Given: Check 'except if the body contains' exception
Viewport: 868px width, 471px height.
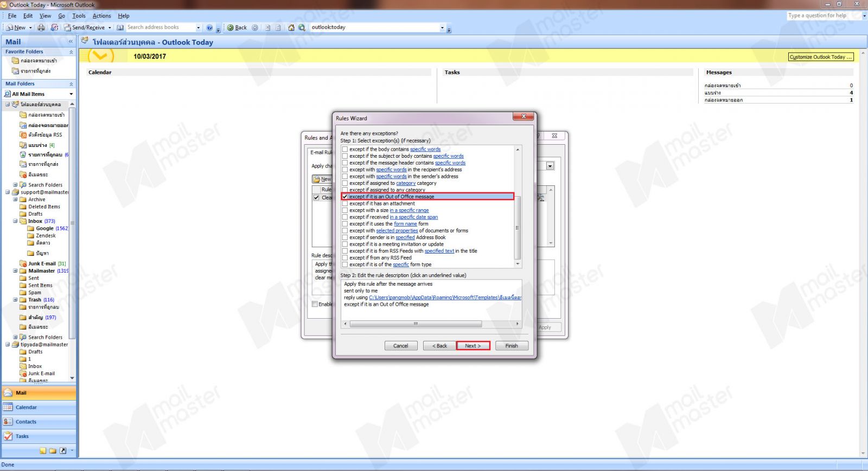Looking at the screenshot, I should point(344,149).
